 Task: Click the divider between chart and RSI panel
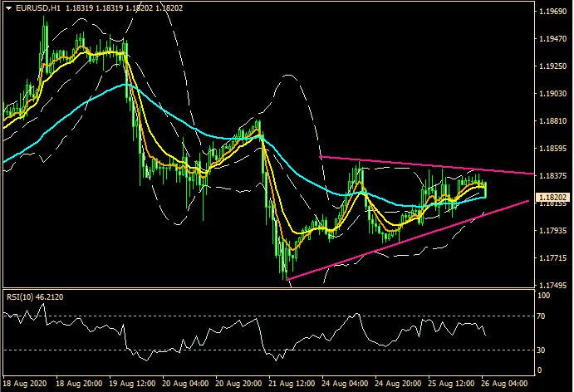tap(266, 289)
